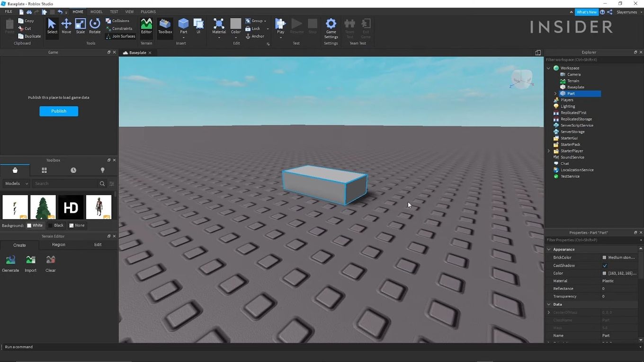
Task: Open the FILE menu
Action: coord(9,12)
